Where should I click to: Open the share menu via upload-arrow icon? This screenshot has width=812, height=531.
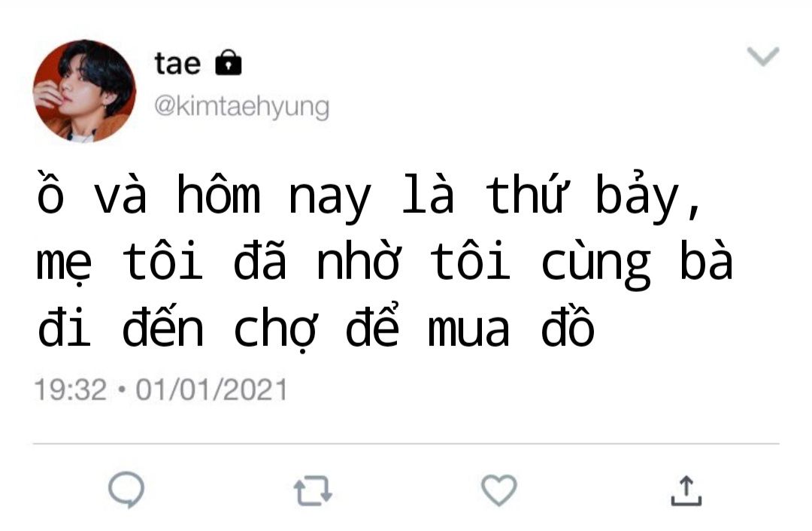click(686, 490)
